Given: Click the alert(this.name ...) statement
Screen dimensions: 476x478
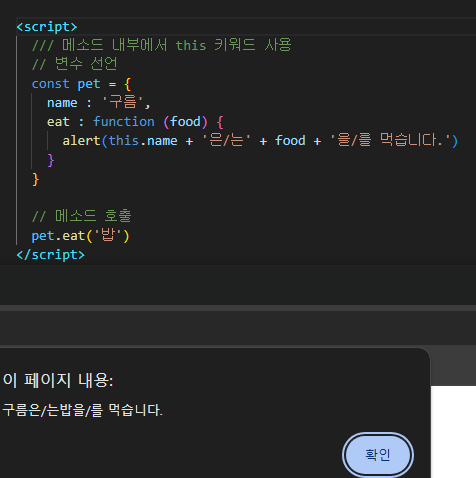Looking at the screenshot, I should (260, 140).
